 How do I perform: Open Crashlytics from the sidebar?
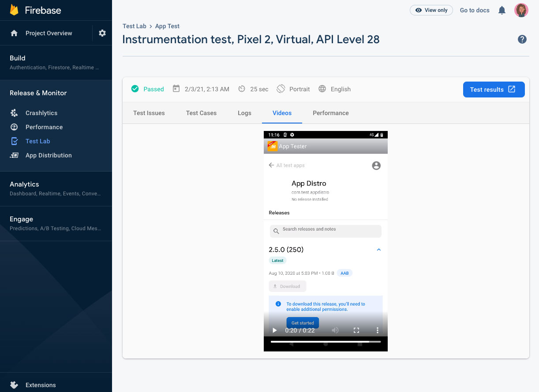click(41, 113)
